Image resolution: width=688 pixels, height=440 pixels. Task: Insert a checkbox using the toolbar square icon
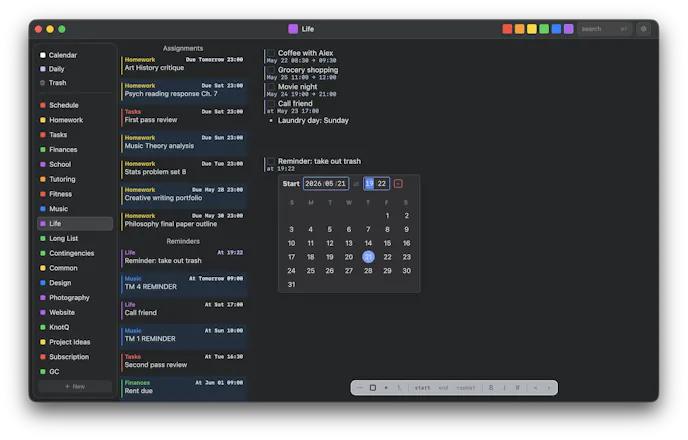tap(373, 388)
